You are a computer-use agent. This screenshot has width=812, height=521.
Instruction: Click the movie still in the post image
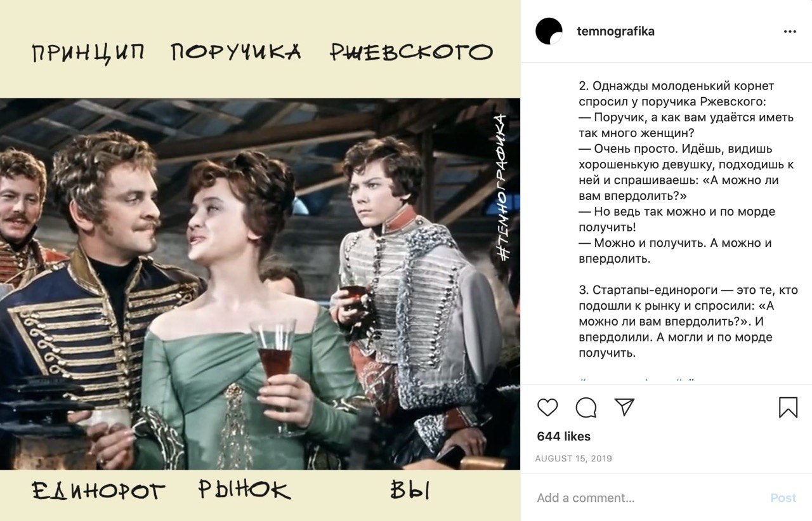[x=260, y=284]
